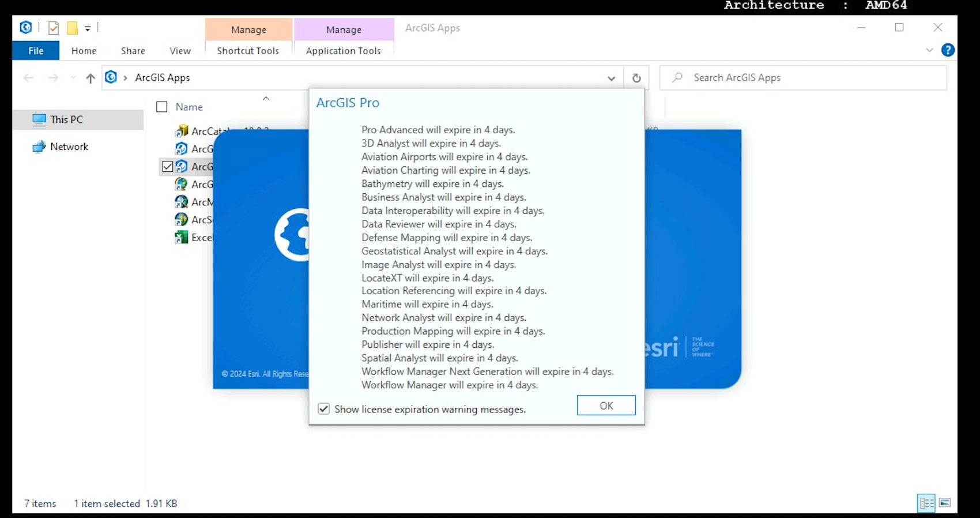Click the Excel shortcut icon in file list
Image resolution: width=980 pixels, height=518 pixels.
point(182,237)
